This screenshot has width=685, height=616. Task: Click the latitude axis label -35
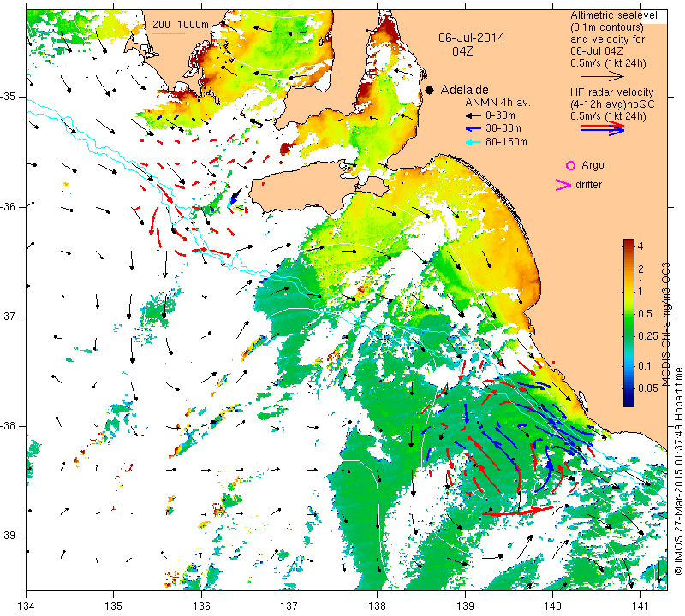tap(9, 97)
